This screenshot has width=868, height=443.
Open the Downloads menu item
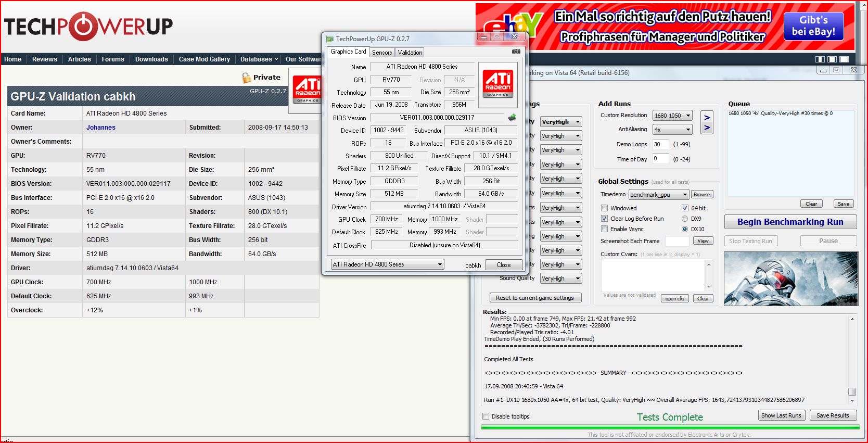pos(151,59)
